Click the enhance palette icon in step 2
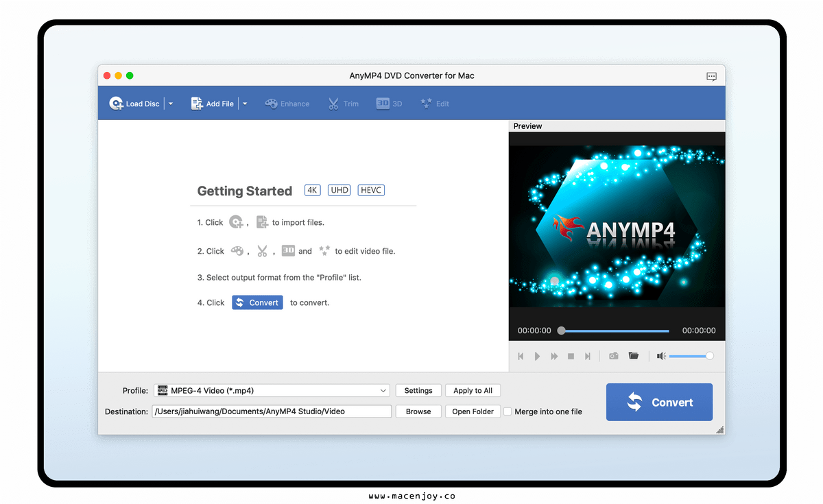Screen dimensions: 823x504 (237, 251)
